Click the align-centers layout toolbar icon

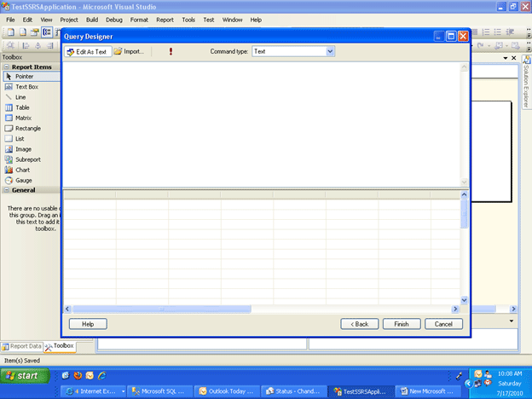(x=38, y=45)
